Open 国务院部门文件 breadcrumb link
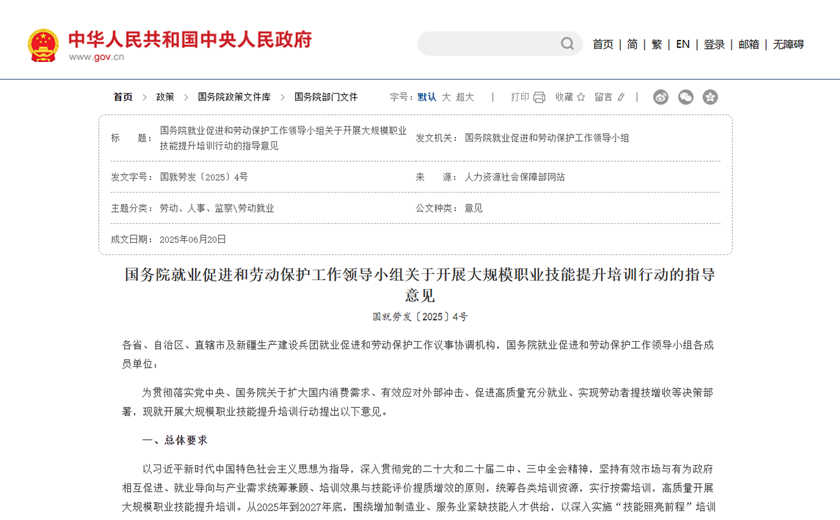The height and width of the screenshot is (520, 840). [x=326, y=97]
